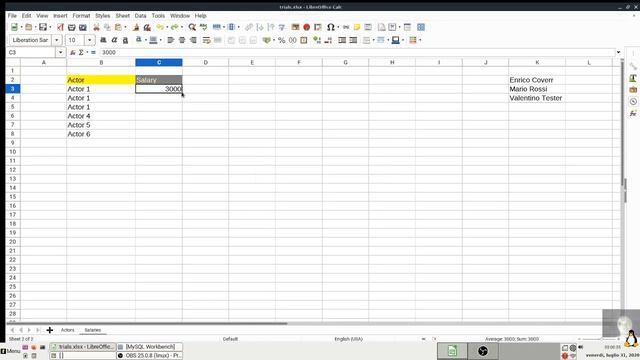Switch to MySQL Workbench taskbar button
Screen dimensions: 640x360
[x=149, y=347]
